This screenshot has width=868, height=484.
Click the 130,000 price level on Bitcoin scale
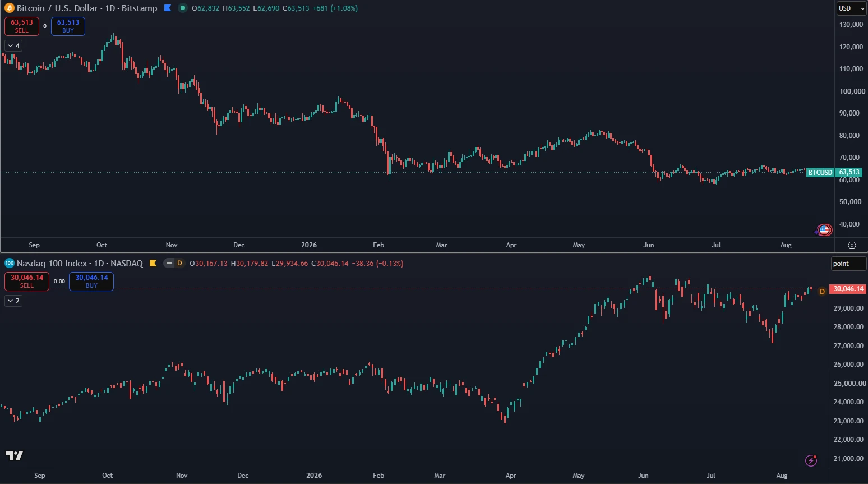[851, 25]
